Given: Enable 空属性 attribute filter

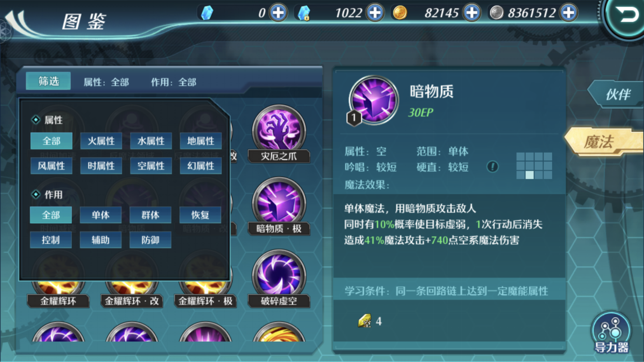Looking at the screenshot, I should [x=151, y=166].
